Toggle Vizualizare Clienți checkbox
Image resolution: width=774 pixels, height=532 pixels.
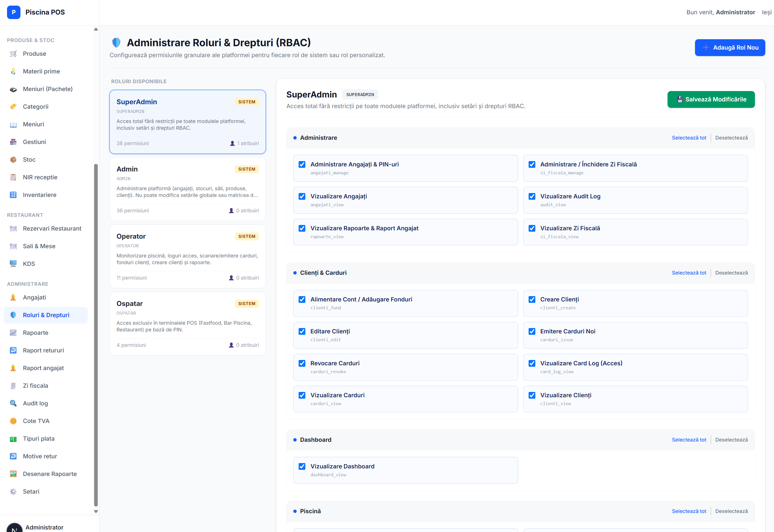[x=532, y=396]
